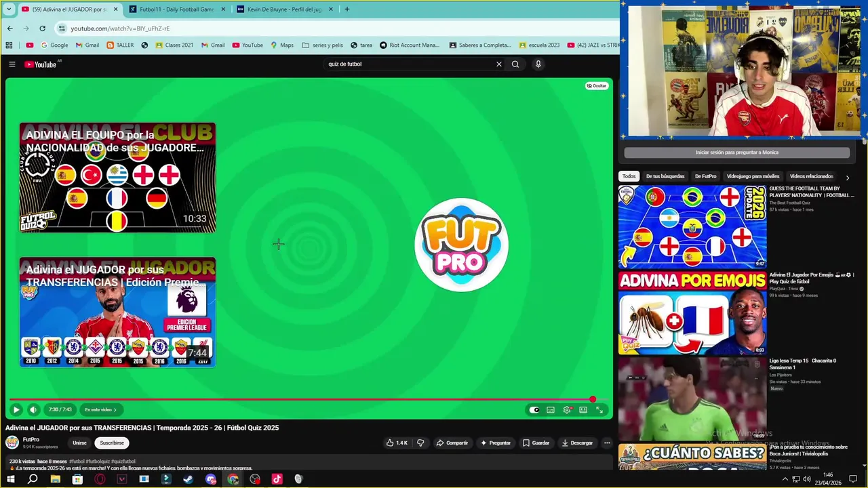Viewport: 868px width, 488px height.
Task: Open player settings gear
Action: (567, 409)
